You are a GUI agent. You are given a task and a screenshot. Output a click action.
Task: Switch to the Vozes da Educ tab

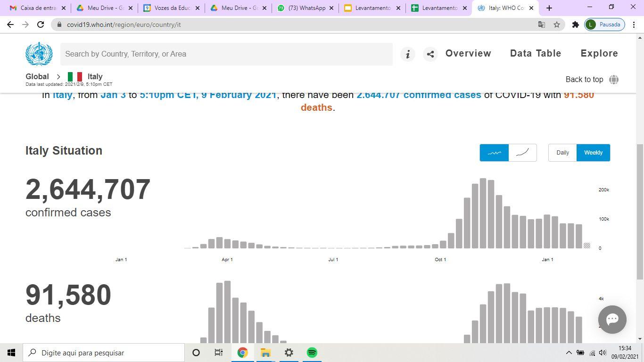(x=171, y=8)
